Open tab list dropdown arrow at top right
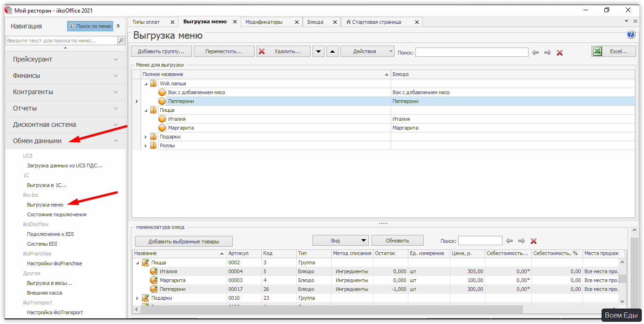Viewport: 644px width, 324px height. click(627, 21)
